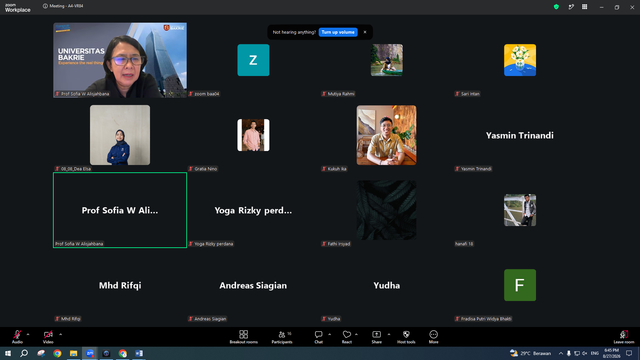640x360 pixels.
Task: Dismiss the Not hearing anything notification
Action: tap(365, 32)
